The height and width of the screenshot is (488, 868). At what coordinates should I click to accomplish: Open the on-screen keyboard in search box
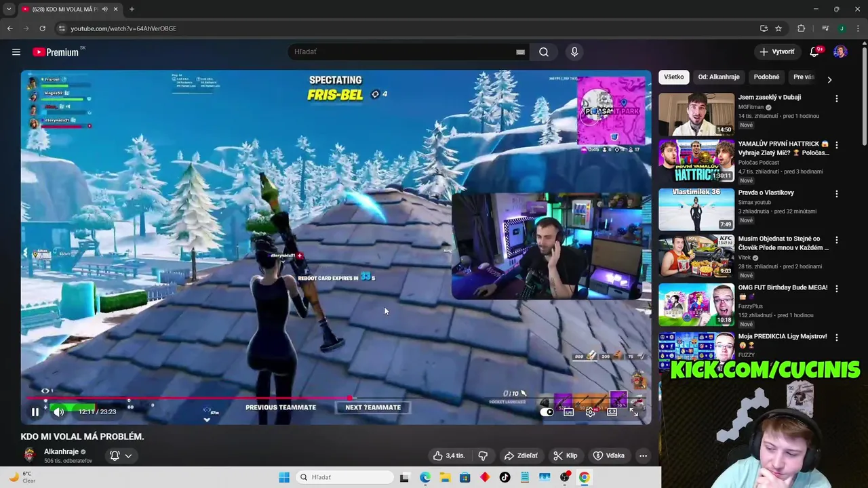pyautogui.click(x=520, y=52)
